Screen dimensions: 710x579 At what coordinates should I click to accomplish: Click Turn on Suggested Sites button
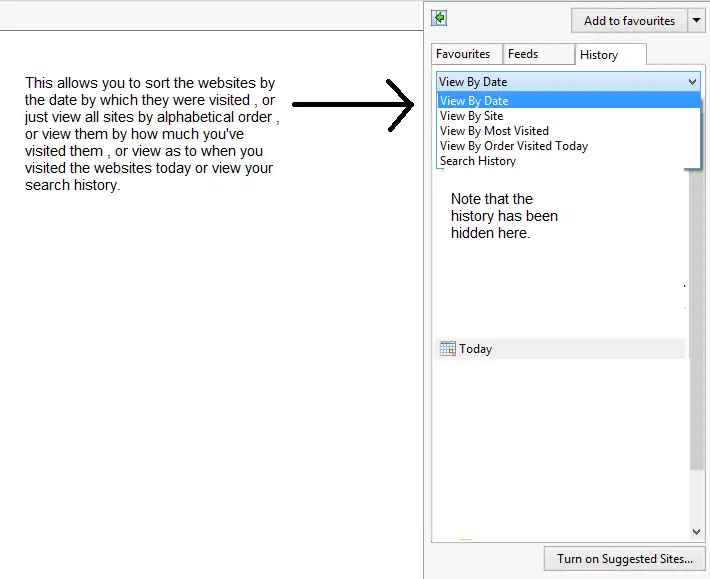(x=625, y=559)
